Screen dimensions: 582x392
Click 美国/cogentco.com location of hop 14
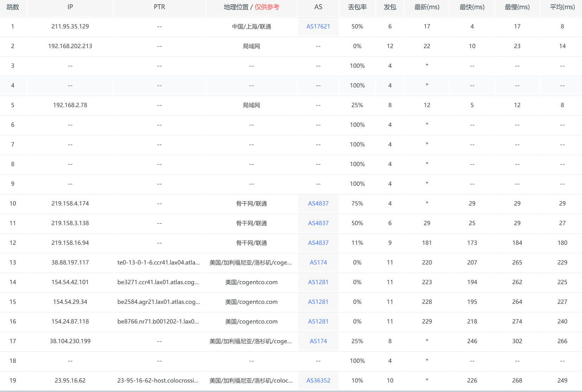click(x=251, y=282)
